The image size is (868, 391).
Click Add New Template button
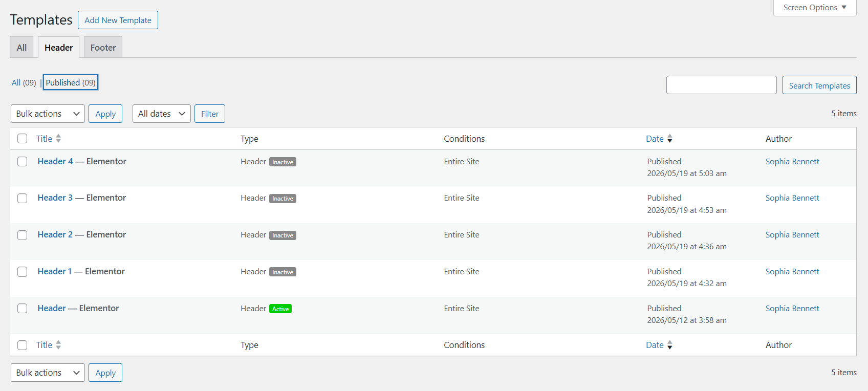point(118,20)
